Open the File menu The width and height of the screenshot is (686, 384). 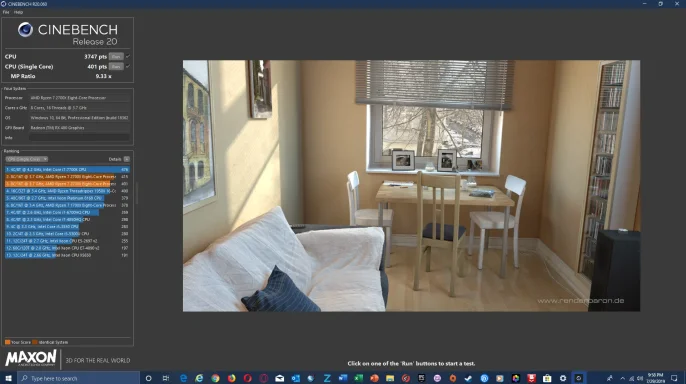pos(6,12)
